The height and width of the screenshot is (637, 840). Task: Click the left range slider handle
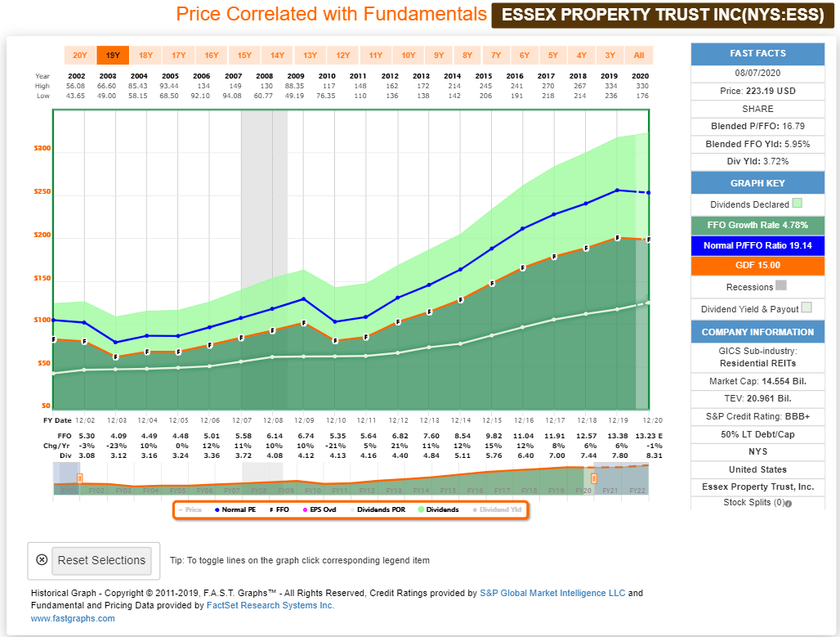coord(80,478)
